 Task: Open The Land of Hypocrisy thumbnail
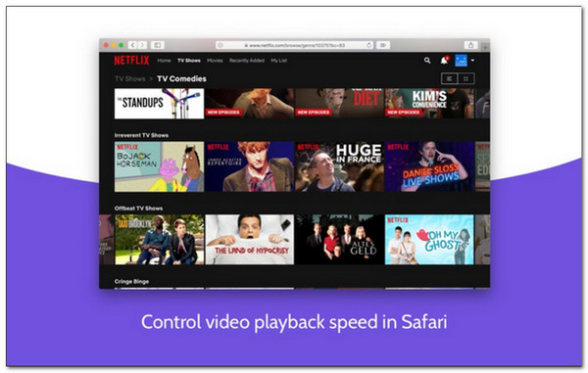(249, 240)
